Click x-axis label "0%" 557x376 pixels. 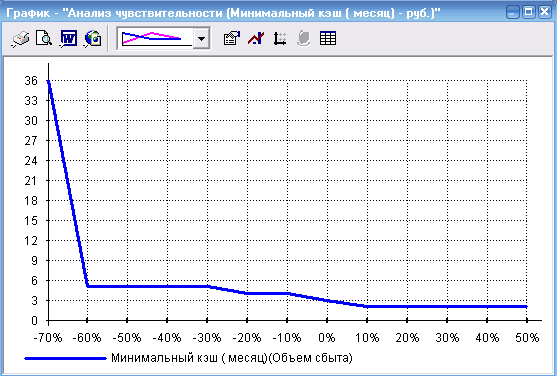pos(327,338)
